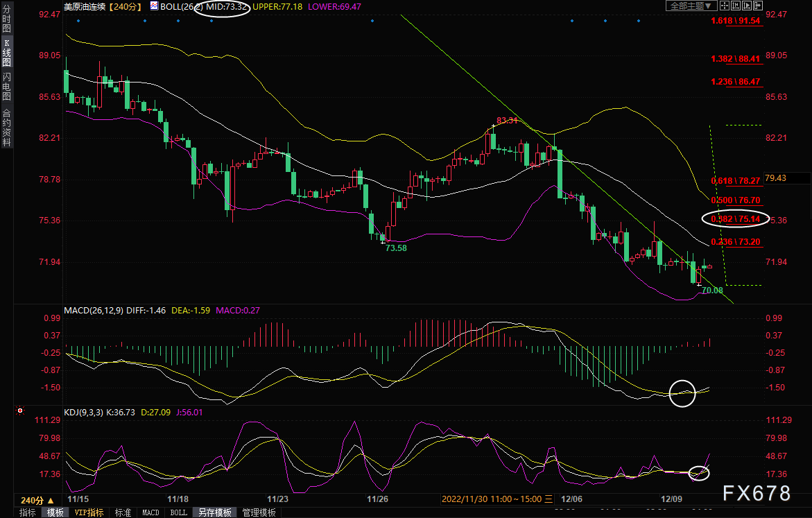
Task: Click the 0.236 \ 73.20 Fibonacci level
Action: click(x=735, y=242)
